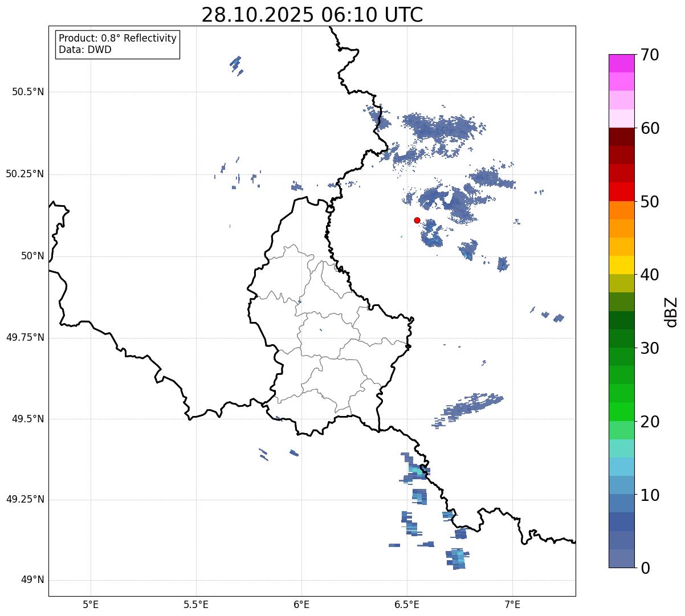
Task: Click the latitude label "50.25°N"
Action: (x=25, y=174)
